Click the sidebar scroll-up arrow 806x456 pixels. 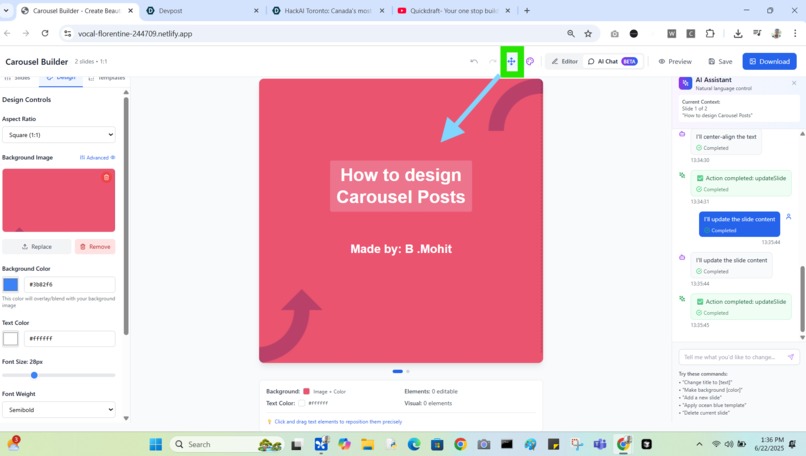(x=126, y=93)
